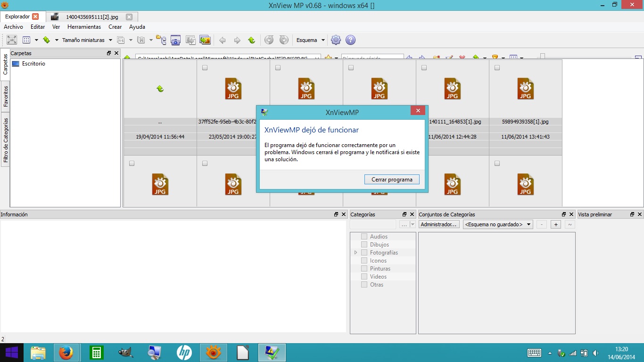This screenshot has height=362, width=644.
Task: Click the thumbnail size slider handle
Action: tap(543, 57)
